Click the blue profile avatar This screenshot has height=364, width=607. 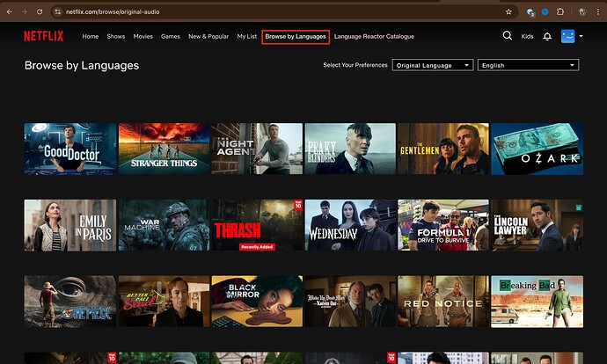click(568, 36)
